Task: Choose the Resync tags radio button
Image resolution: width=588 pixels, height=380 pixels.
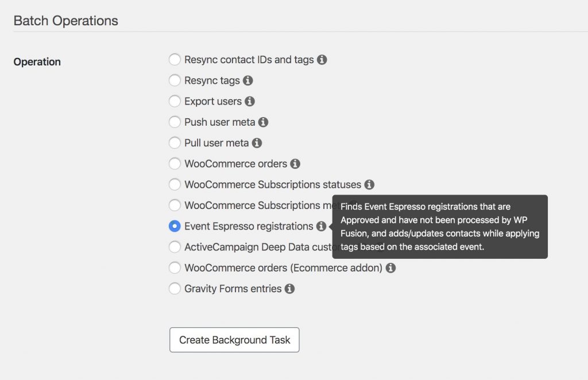Action: (x=175, y=80)
